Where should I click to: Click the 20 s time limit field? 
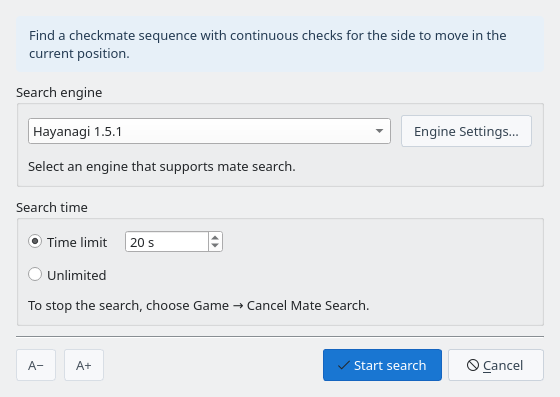click(167, 242)
